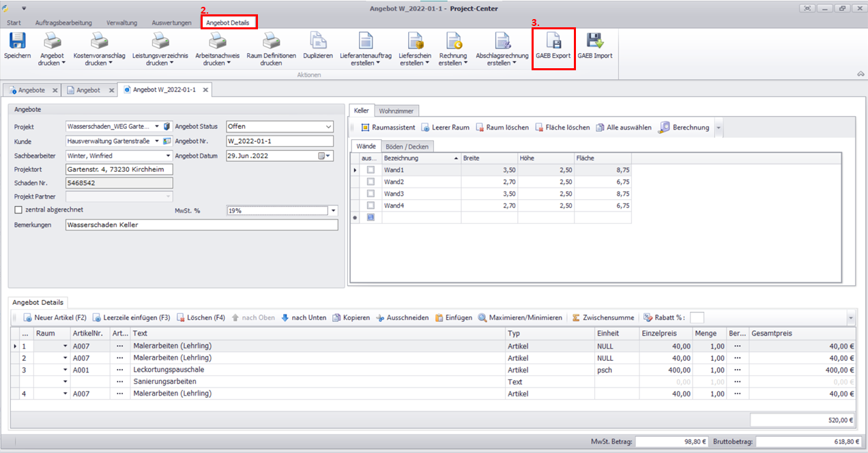The image size is (868, 453).
Task: Open the Angebot Status dropdown
Action: 329,127
